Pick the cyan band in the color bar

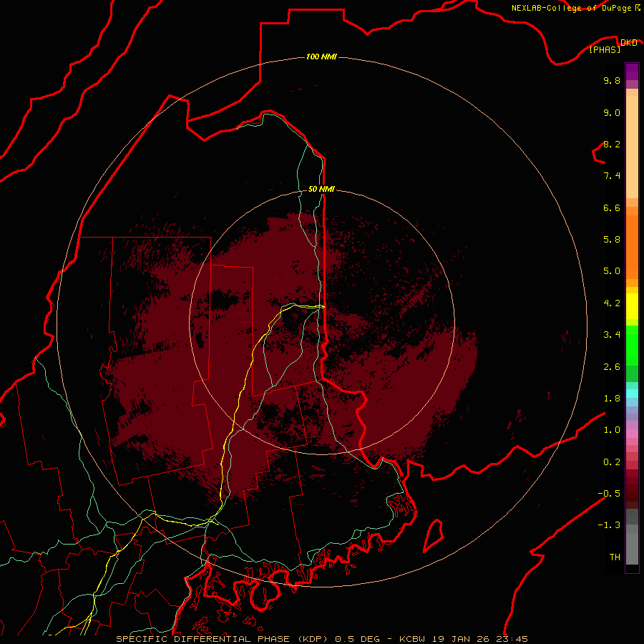click(632, 394)
